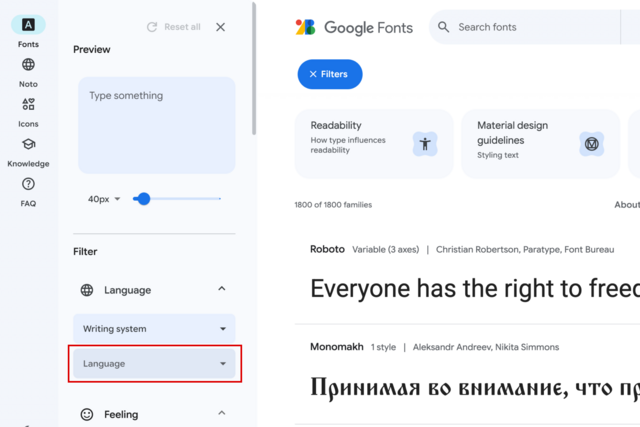Collapse the Language filter section
This screenshot has width=640, height=427.
pos(222,289)
